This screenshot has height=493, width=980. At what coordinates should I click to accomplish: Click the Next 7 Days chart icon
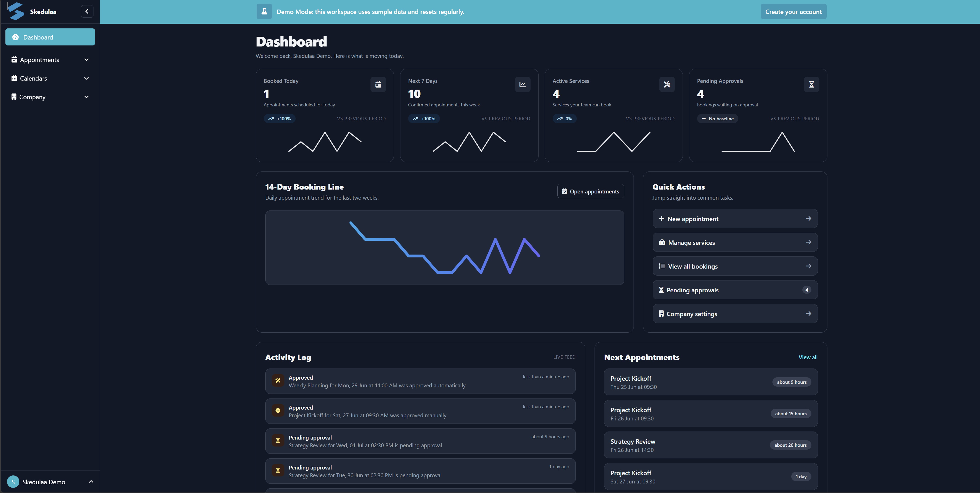tap(523, 84)
